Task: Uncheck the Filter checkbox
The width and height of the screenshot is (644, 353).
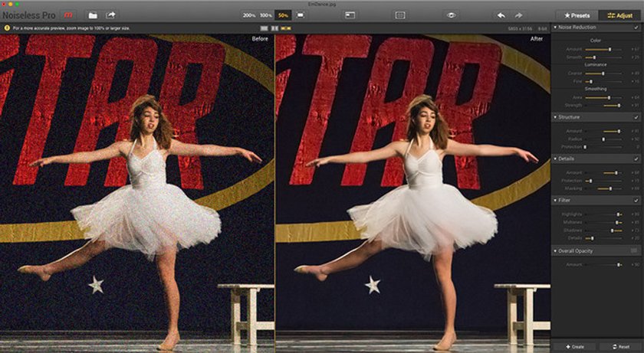Action: click(x=636, y=201)
